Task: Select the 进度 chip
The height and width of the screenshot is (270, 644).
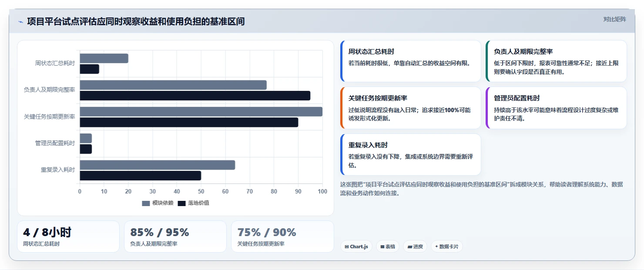Action: [415, 247]
